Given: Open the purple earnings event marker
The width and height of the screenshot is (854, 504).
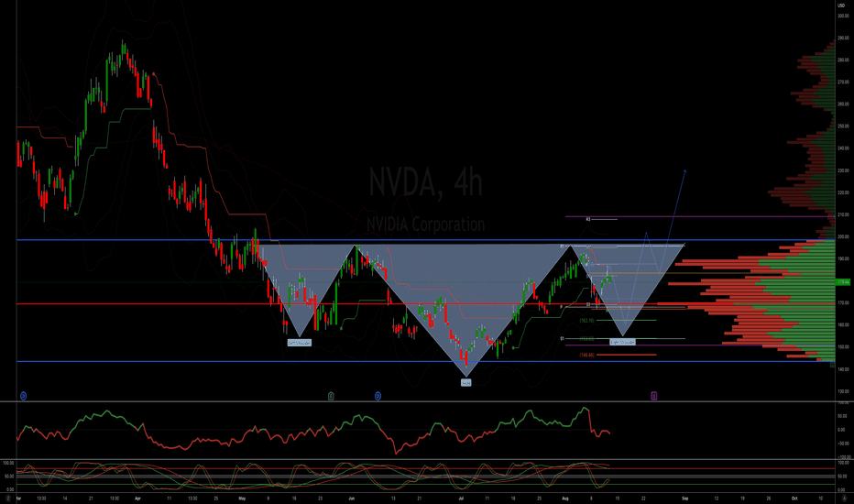Looking at the screenshot, I should point(654,396).
